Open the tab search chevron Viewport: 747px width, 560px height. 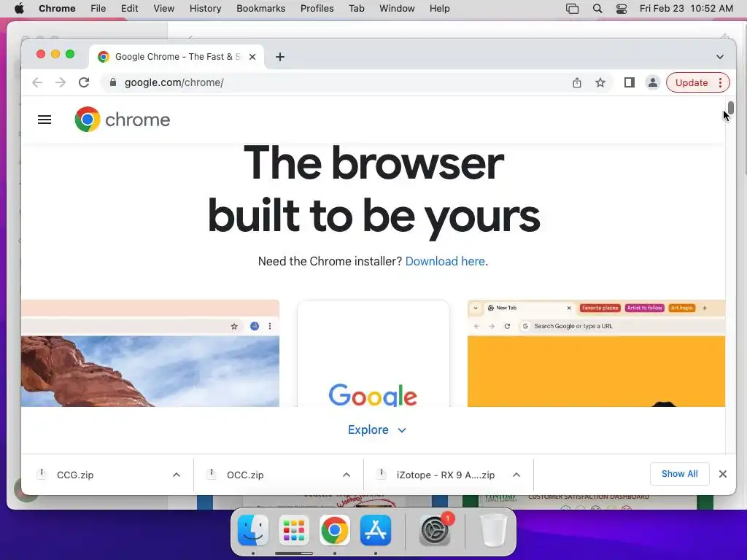click(x=720, y=57)
